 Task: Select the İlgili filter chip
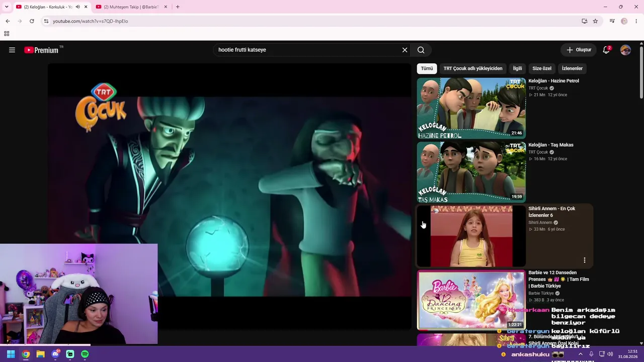tap(517, 68)
